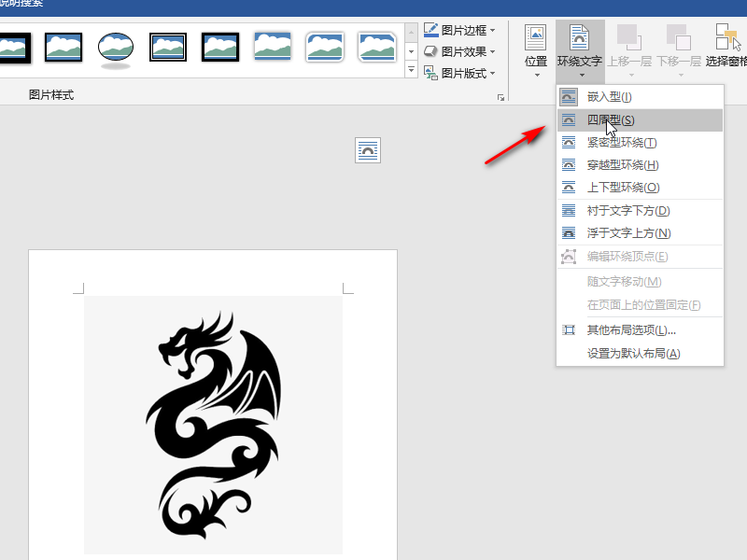Select 编辑环绕顶点(E) menu entry

641,257
